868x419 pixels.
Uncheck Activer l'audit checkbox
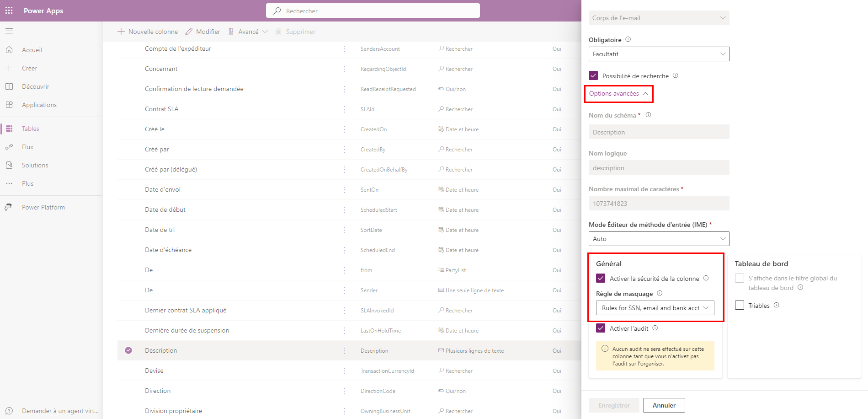click(601, 328)
